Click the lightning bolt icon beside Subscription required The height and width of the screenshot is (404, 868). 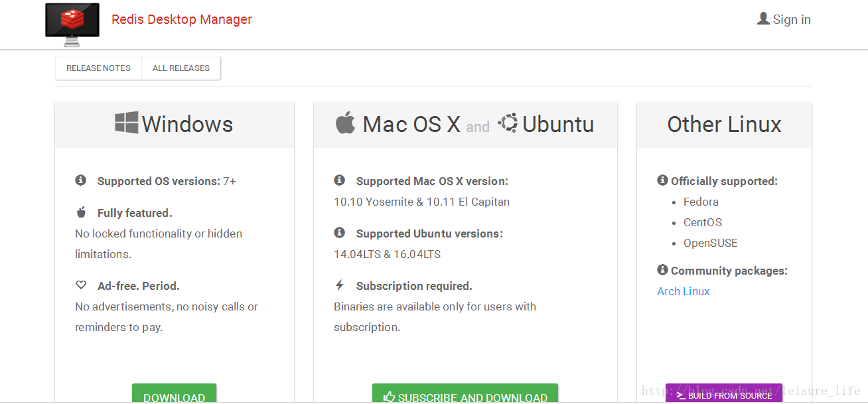(340, 285)
